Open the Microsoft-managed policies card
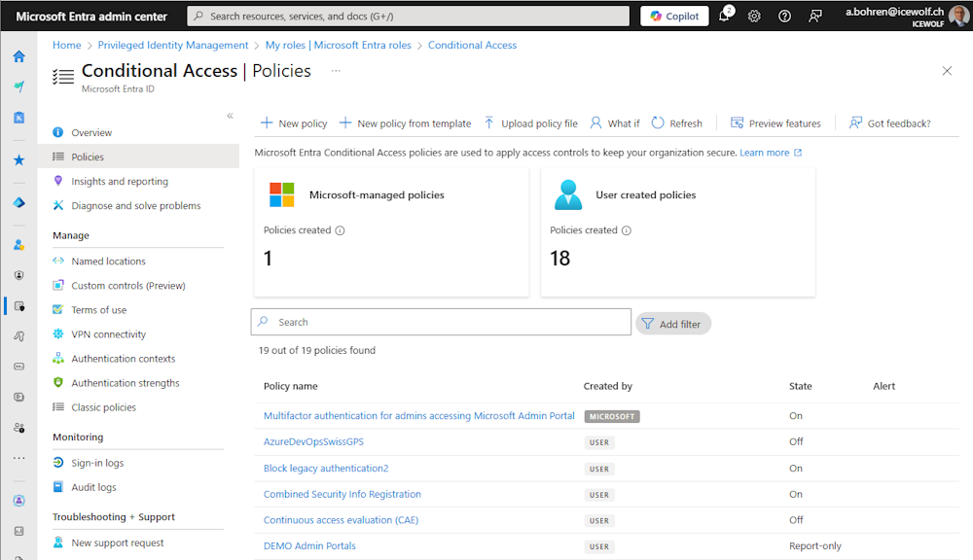The height and width of the screenshot is (560, 973). click(391, 232)
